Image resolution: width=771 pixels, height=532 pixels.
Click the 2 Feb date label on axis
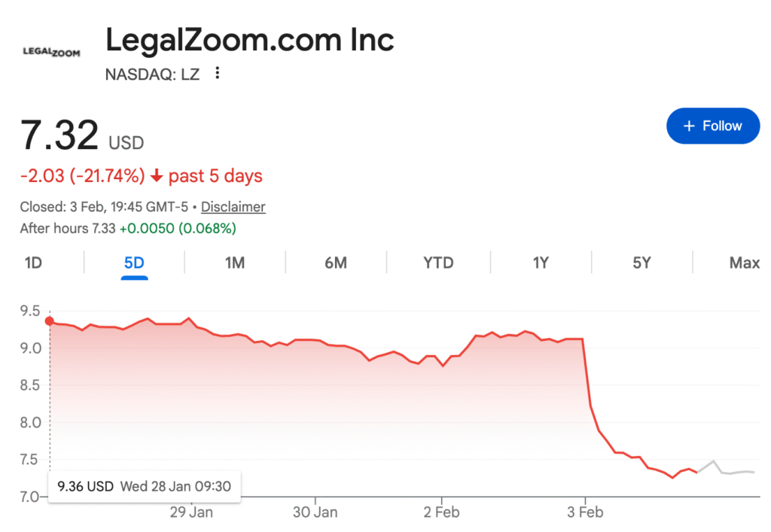click(x=441, y=512)
